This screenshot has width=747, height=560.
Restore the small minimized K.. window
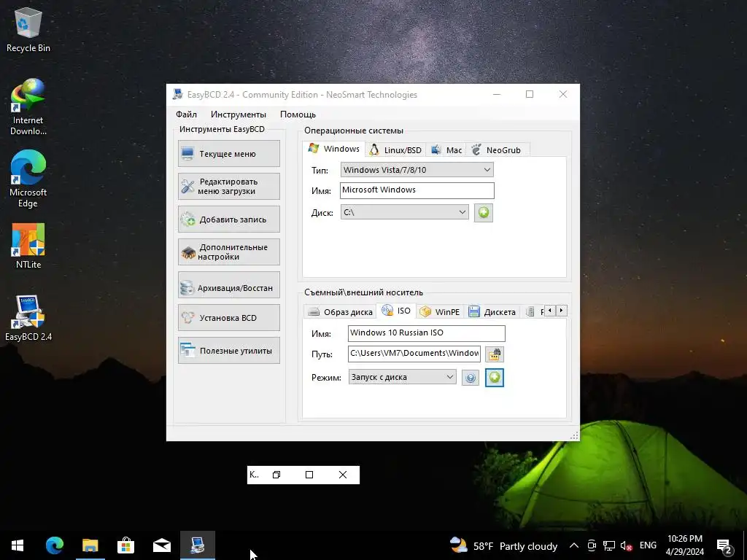(x=276, y=475)
